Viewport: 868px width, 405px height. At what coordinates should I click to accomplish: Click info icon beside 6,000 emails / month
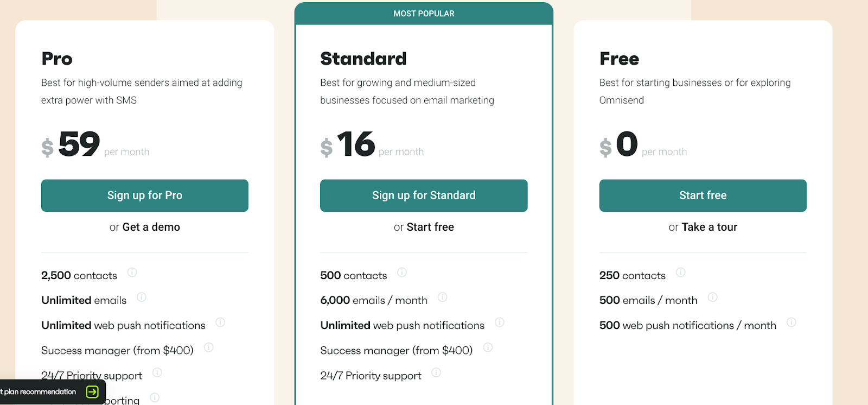coord(443,297)
